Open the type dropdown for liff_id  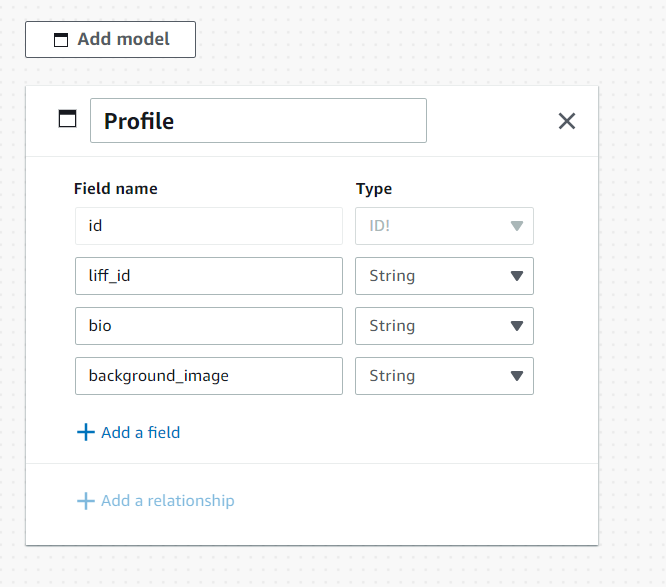click(x=444, y=276)
